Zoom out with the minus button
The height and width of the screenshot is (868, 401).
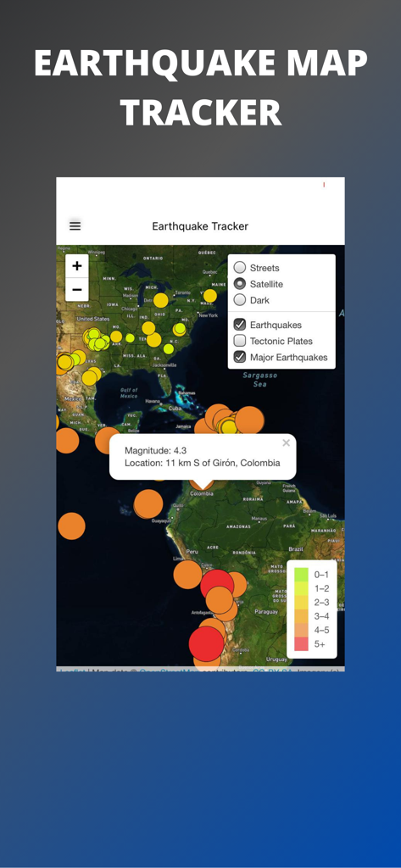tap(77, 290)
